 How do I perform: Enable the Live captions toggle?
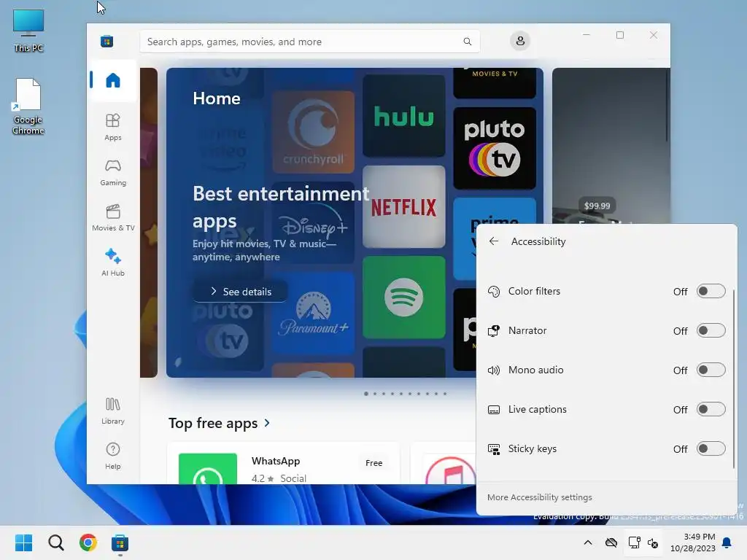click(711, 410)
